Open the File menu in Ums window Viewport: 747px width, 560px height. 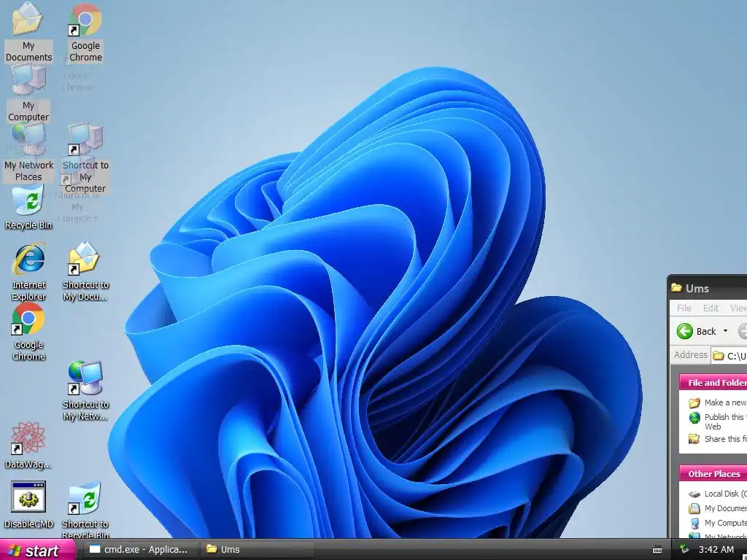click(x=684, y=308)
